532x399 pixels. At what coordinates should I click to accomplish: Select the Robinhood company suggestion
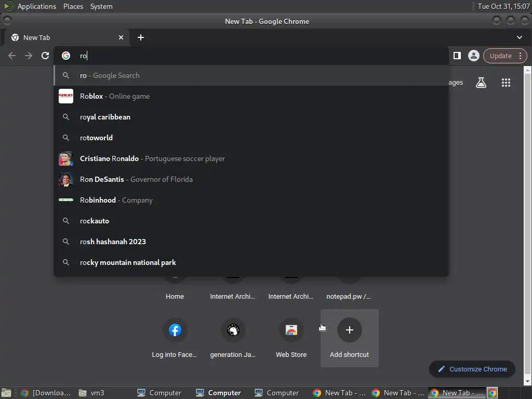point(251,200)
